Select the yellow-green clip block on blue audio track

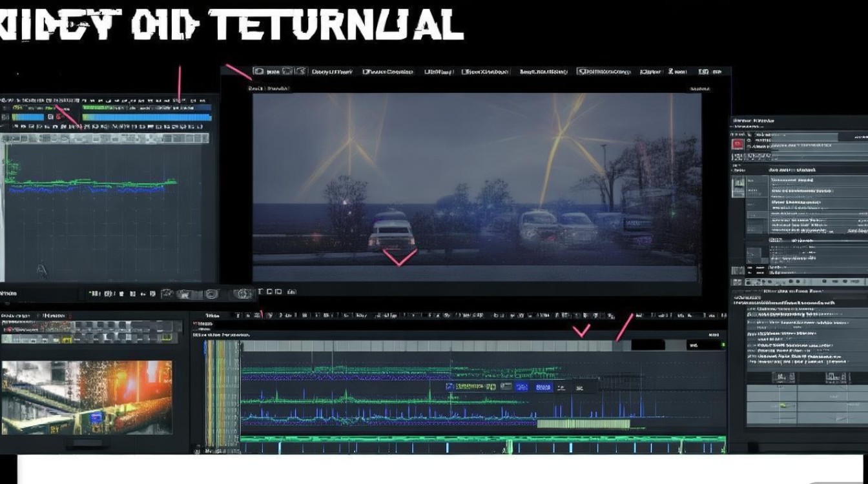click(x=583, y=424)
